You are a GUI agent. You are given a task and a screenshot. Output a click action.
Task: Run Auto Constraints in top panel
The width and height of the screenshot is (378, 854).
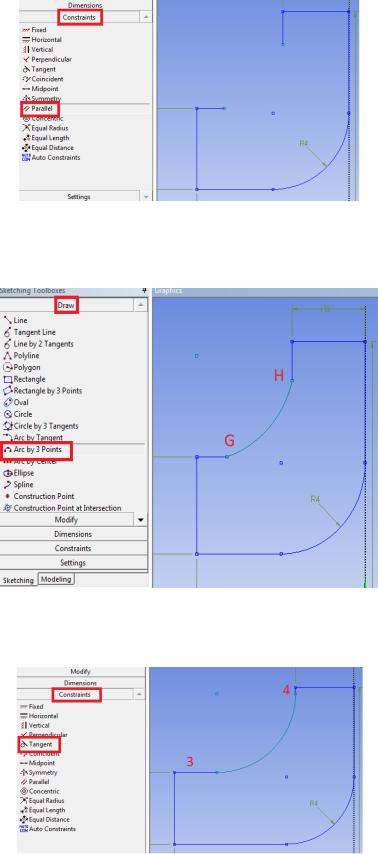pos(51,157)
